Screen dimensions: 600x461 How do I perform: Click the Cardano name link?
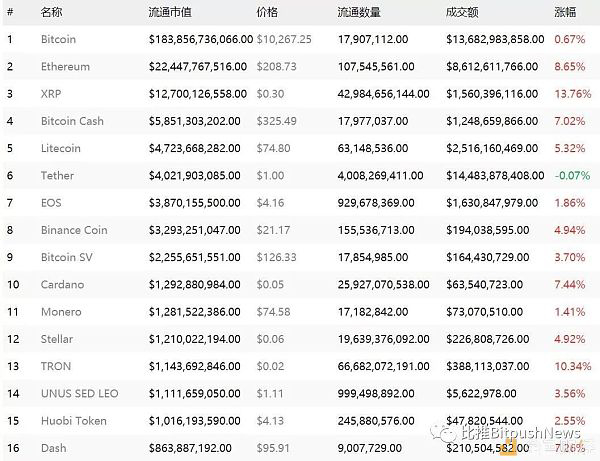pos(62,285)
